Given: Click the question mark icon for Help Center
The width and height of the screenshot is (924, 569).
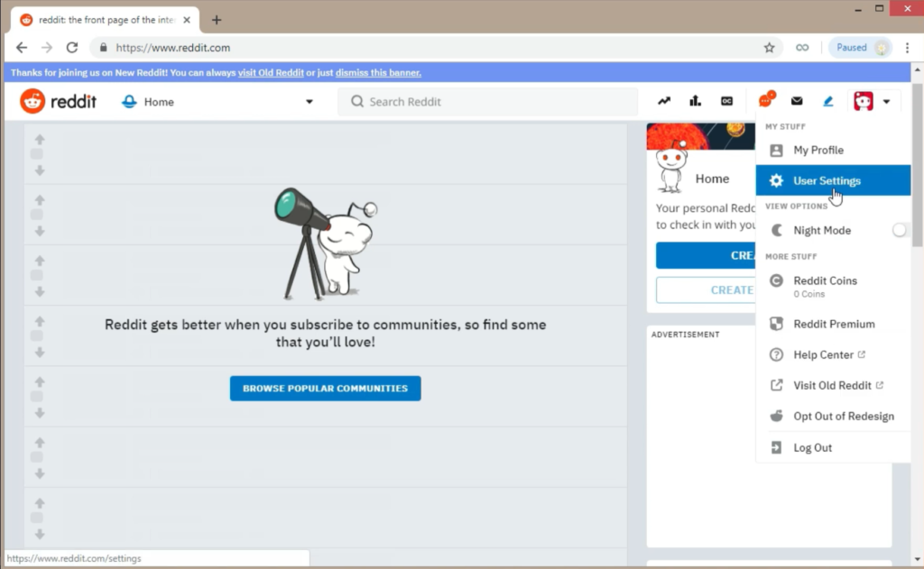Looking at the screenshot, I should click(776, 354).
